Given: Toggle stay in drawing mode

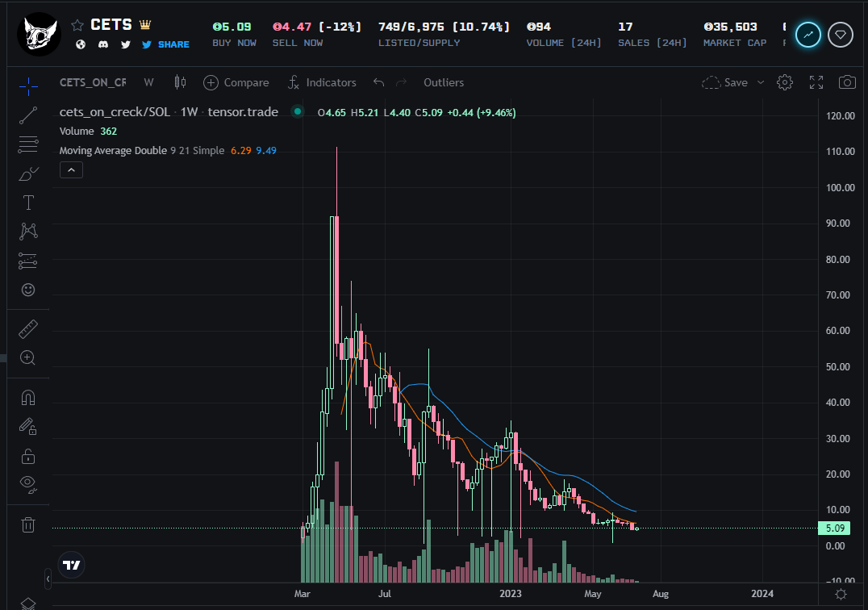Looking at the screenshot, I should pyautogui.click(x=28, y=426).
